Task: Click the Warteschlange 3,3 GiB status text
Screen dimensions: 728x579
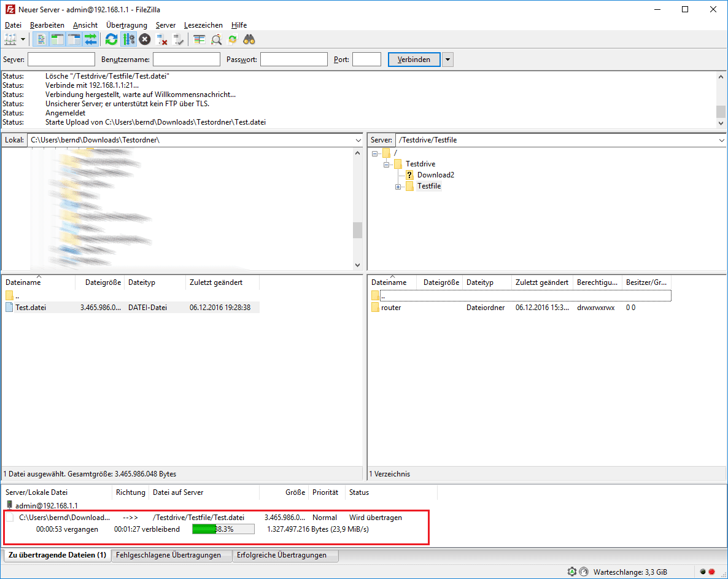Action: (x=630, y=572)
